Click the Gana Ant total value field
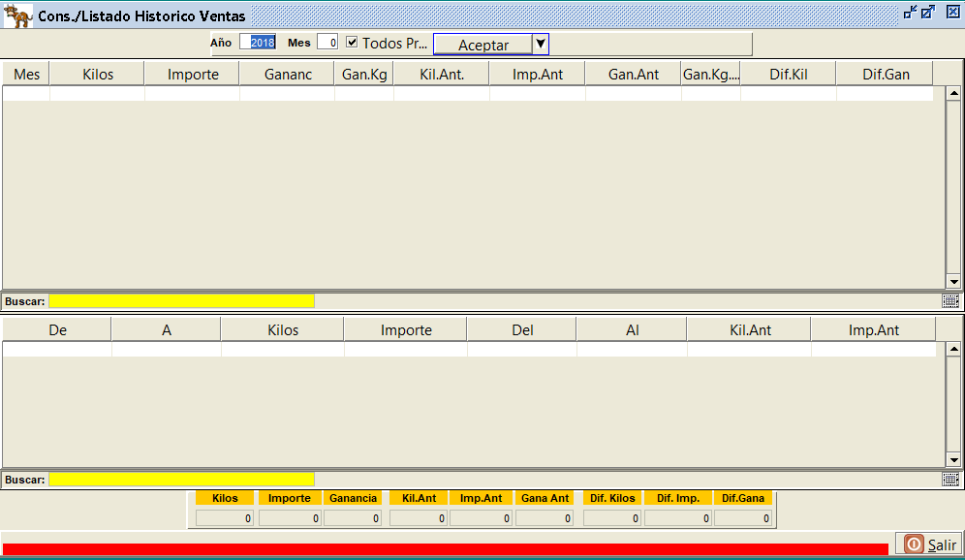The width and height of the screenshot is (965, 560). (x=545, y=518)
